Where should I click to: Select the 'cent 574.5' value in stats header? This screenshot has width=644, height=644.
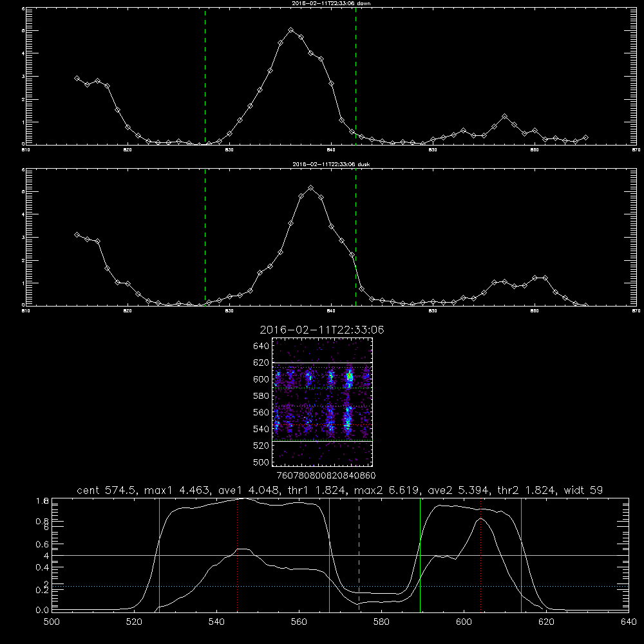(x=107, y=490)
